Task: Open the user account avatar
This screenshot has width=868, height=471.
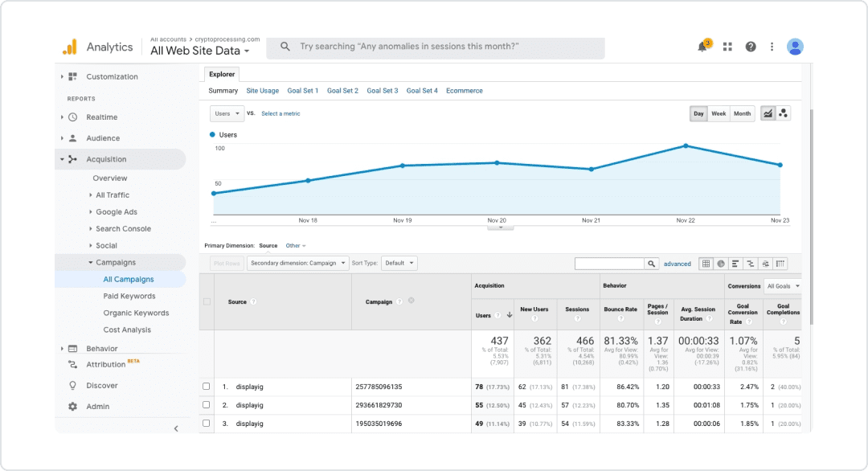Action: [795, 47]
